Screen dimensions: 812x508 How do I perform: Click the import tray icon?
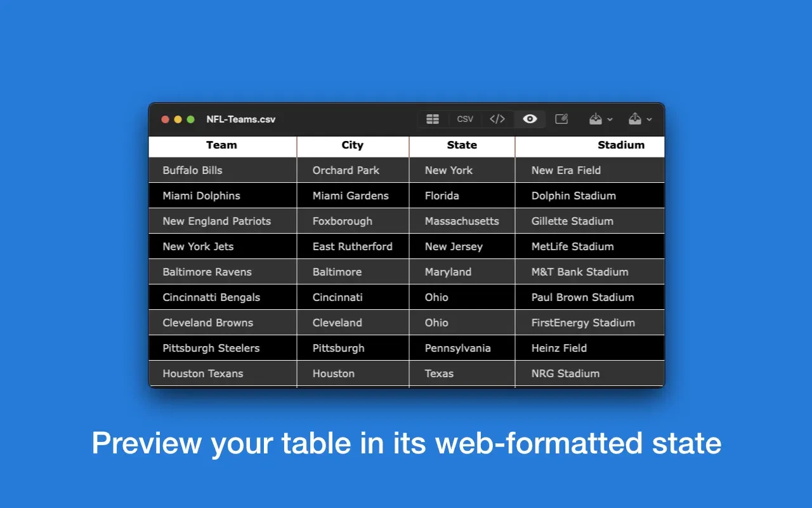(x=595, y=119)
